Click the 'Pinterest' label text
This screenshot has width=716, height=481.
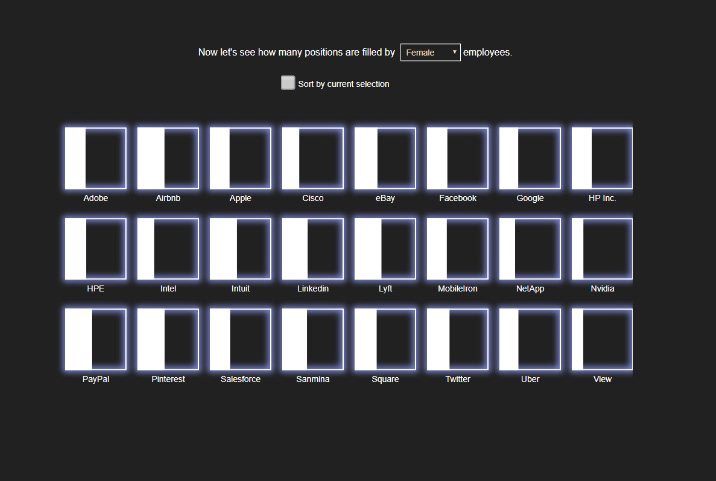pos(168,379)
